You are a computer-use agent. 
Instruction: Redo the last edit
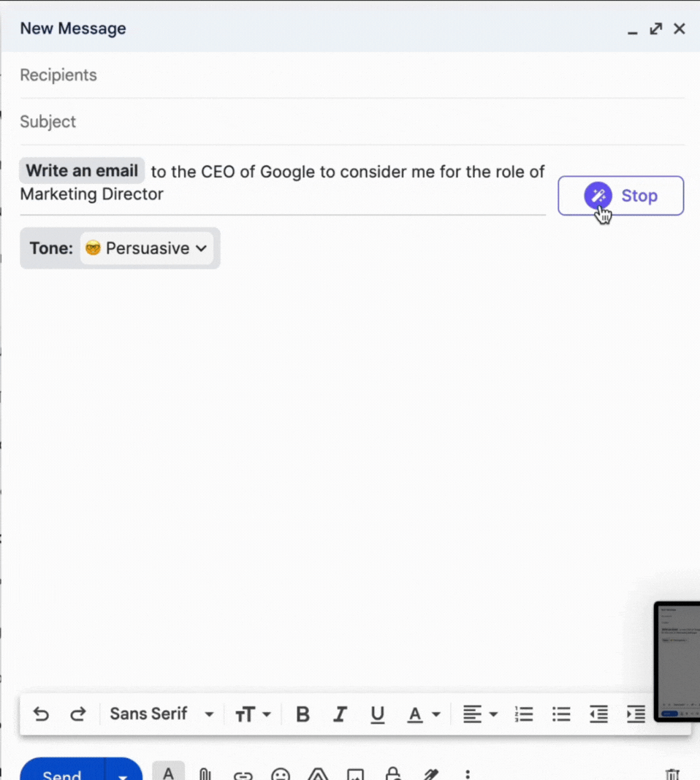78,714
